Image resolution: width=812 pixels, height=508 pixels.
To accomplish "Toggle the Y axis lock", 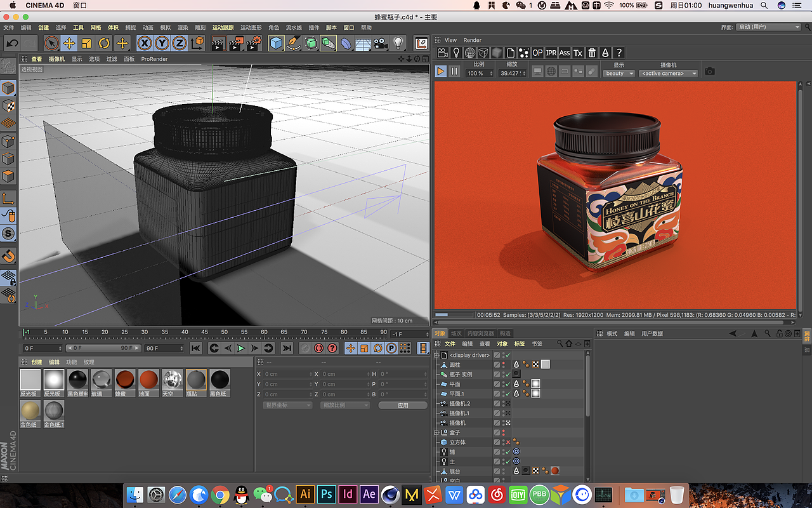I will point(162,43).
